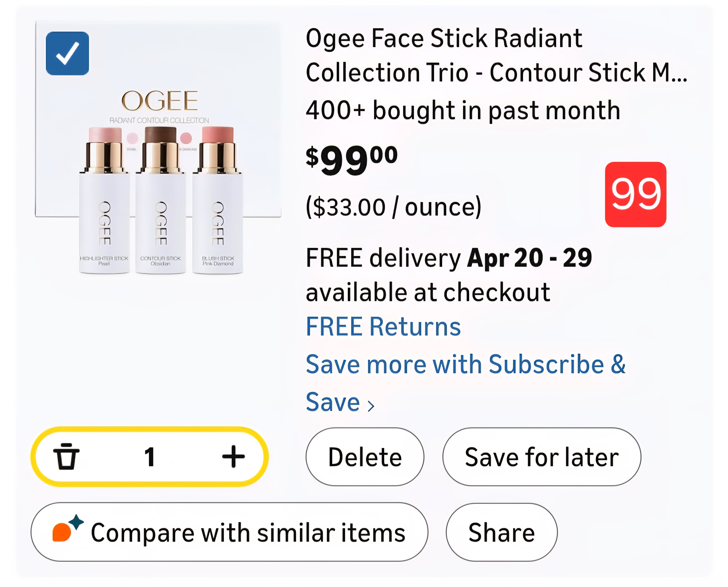Expand Subscribe & Save via chevron arrow
This screenshot has height=587, width=728.
[x=371, y=406]
